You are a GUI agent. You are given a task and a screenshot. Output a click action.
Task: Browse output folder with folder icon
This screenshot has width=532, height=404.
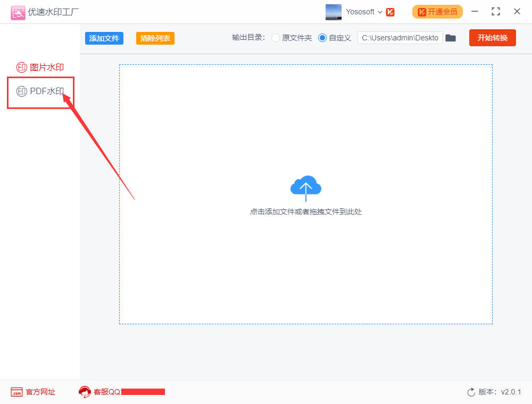[450, 38]
